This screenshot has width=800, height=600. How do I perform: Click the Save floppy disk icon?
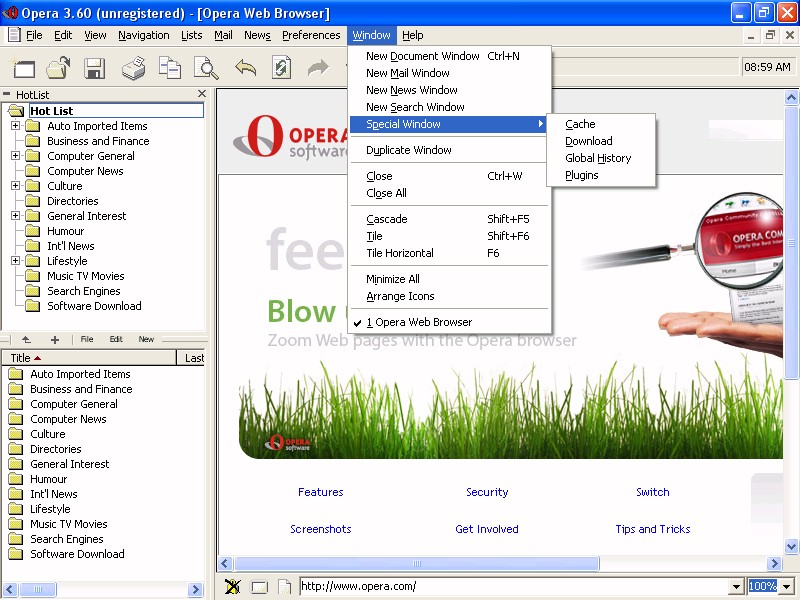tap(95, 68)
